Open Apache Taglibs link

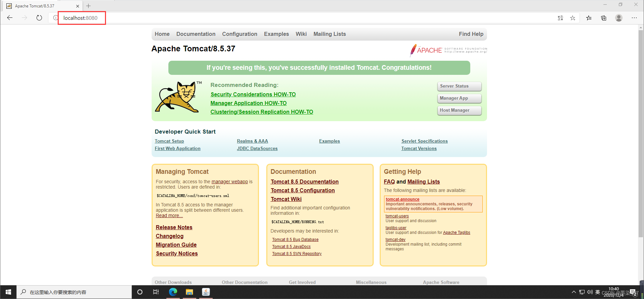(x=457, y=233)
